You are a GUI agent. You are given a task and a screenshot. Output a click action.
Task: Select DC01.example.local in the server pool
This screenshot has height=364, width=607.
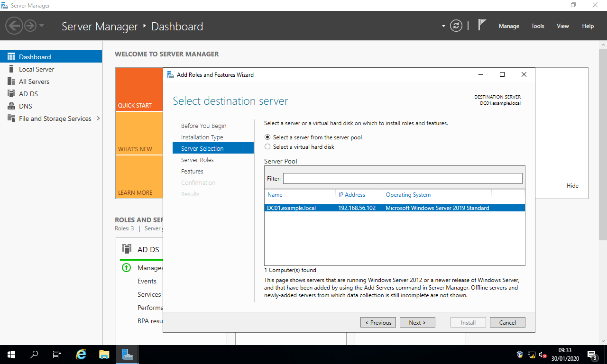[332, 208]
